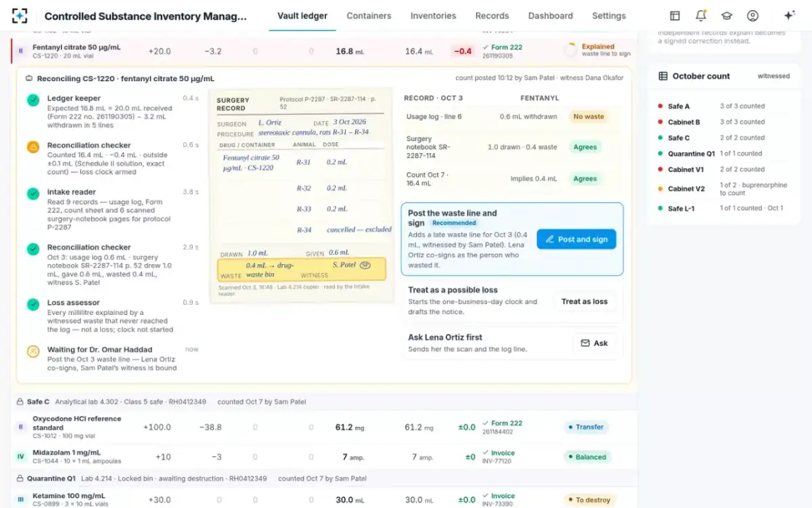This screenshot has height=508, width=812.
Task: Click the Reconciling CS-1220 header icon
Action: coord(29,79)
